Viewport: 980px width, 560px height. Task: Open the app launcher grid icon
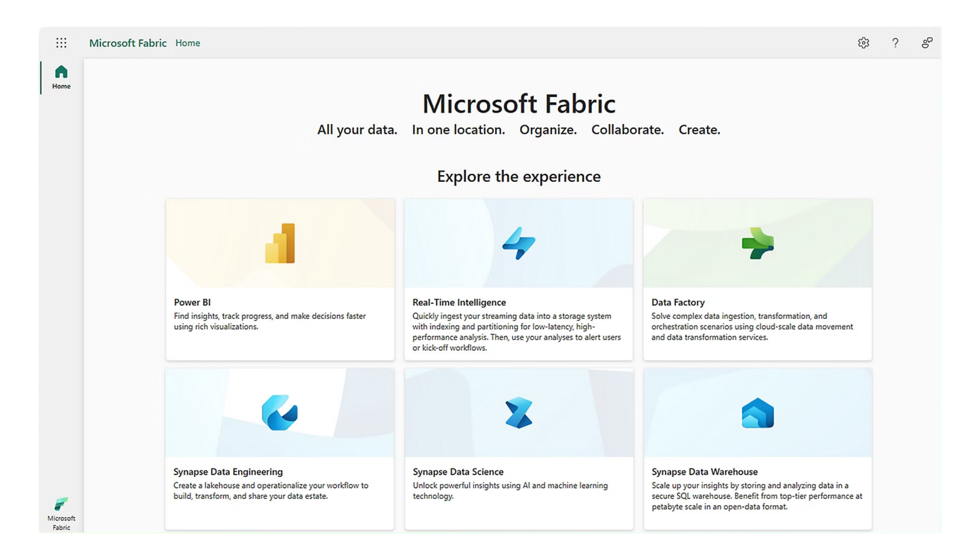[x=61, y=43]
